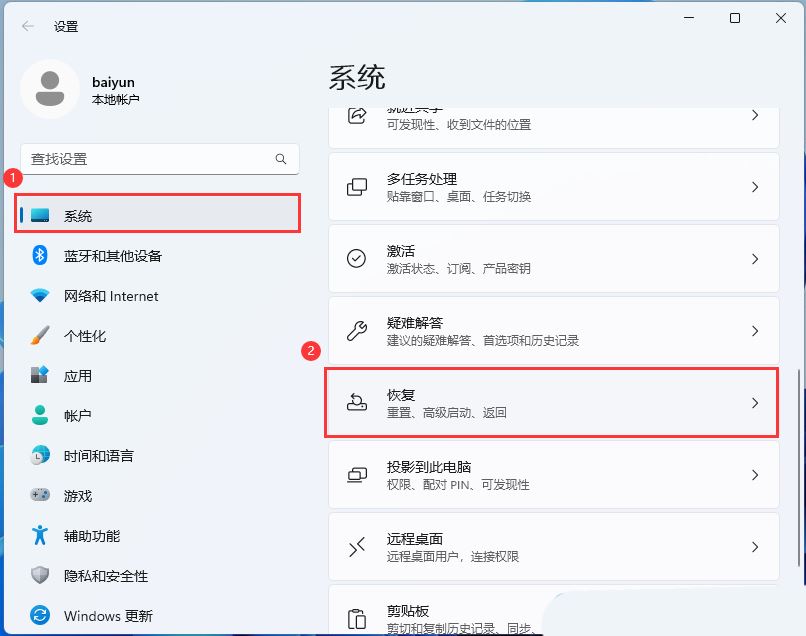Expand the 远程桌面 row chevron
The width and height of the screenshot is (806, 636).
click(755, 547)
